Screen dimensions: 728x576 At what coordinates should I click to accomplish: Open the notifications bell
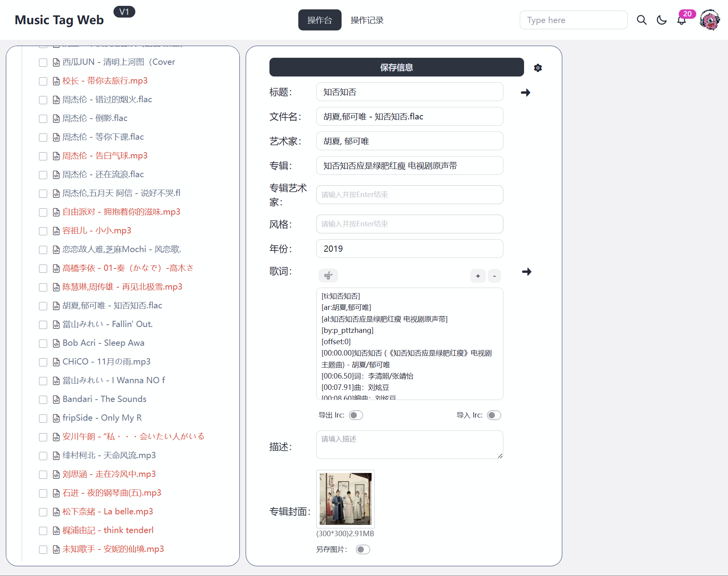(681, 21)
